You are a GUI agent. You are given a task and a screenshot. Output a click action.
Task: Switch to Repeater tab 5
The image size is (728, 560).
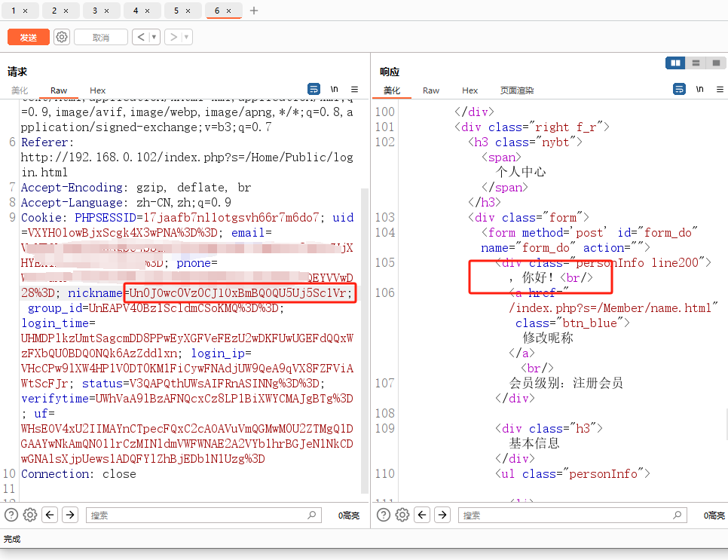(x=176, y=11)
